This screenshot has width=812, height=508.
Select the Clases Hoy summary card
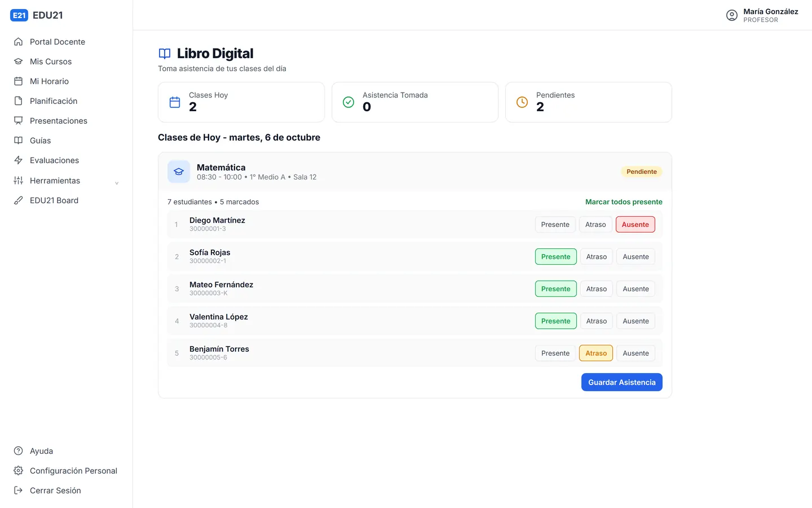[241, 102]
